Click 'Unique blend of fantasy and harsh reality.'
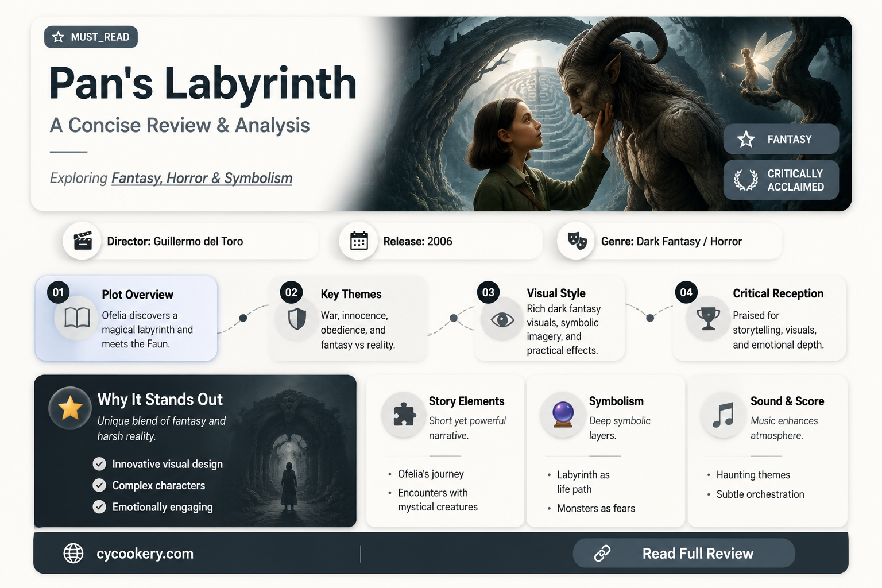This screenshot has width=882, height=588. [x=161, y=428]
